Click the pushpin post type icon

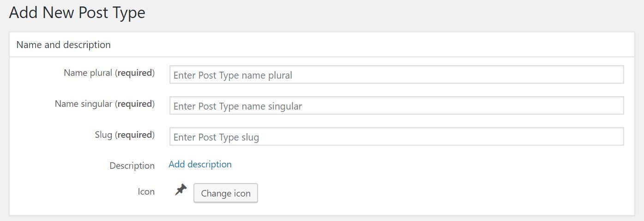pos(181,190)
